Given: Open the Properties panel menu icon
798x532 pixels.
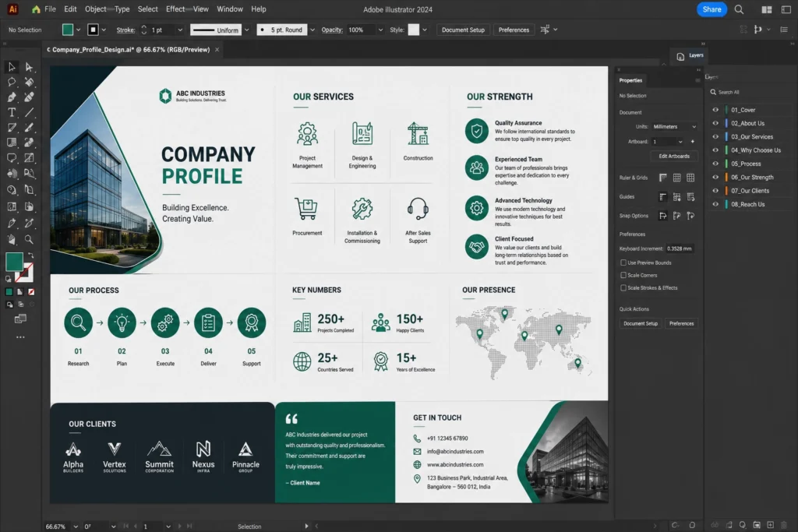Looking at the screenshot, I should click(697, 80).
